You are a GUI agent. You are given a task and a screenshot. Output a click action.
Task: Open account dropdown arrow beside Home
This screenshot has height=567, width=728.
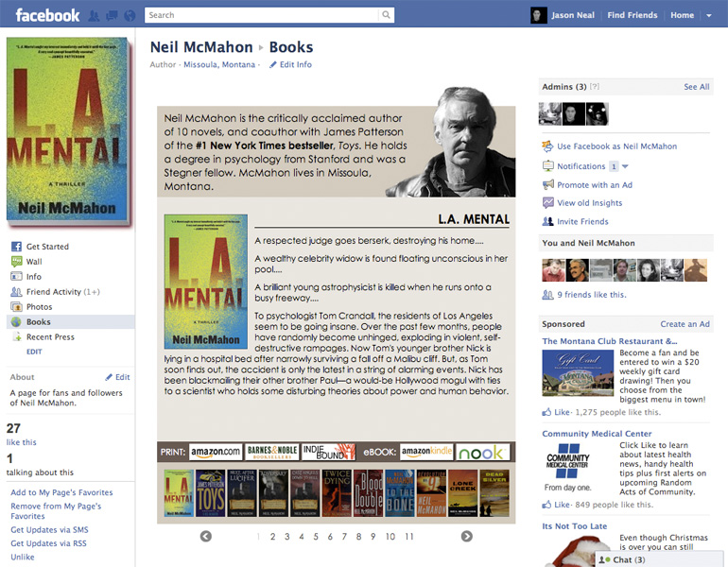click(709, 15)
